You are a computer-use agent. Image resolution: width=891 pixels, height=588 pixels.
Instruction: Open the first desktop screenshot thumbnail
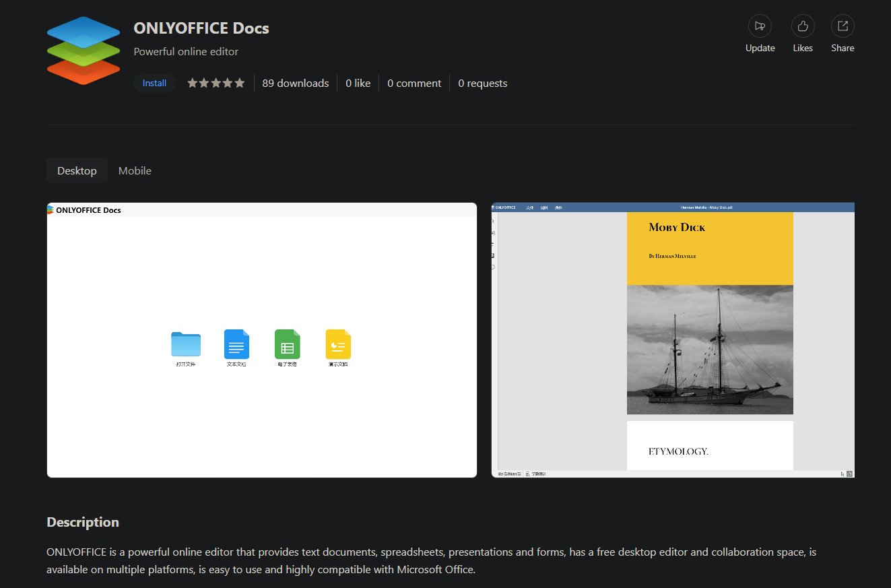(262, 340)
